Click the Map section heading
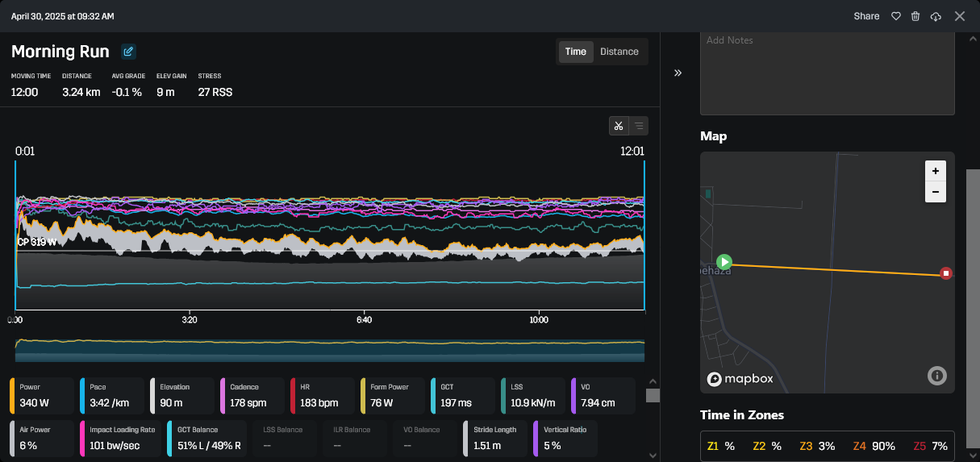This screenshot has height=462, width=980. 713,136
